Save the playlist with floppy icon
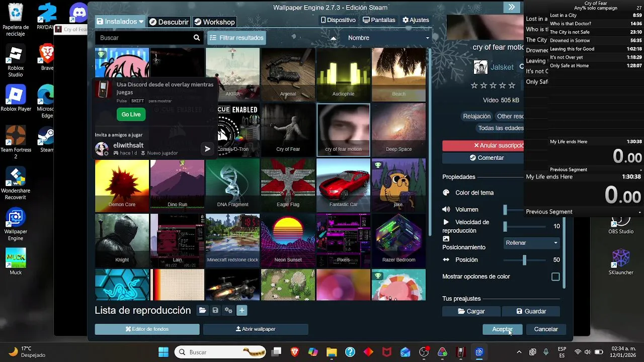 click(215, 311)
